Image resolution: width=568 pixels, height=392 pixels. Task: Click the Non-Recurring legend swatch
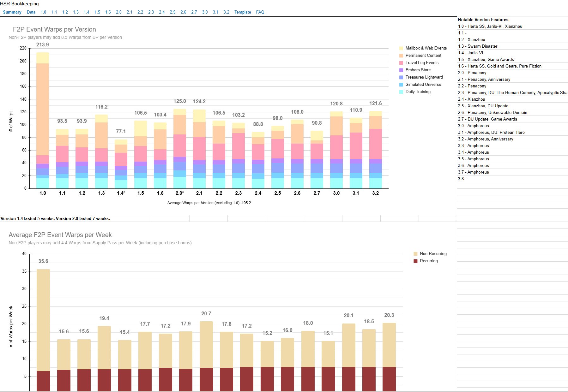416,254
